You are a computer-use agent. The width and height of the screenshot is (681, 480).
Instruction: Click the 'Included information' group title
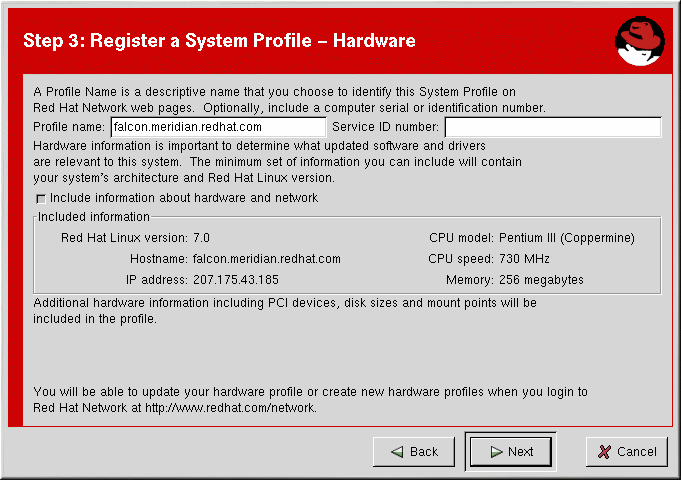(93, 217)
